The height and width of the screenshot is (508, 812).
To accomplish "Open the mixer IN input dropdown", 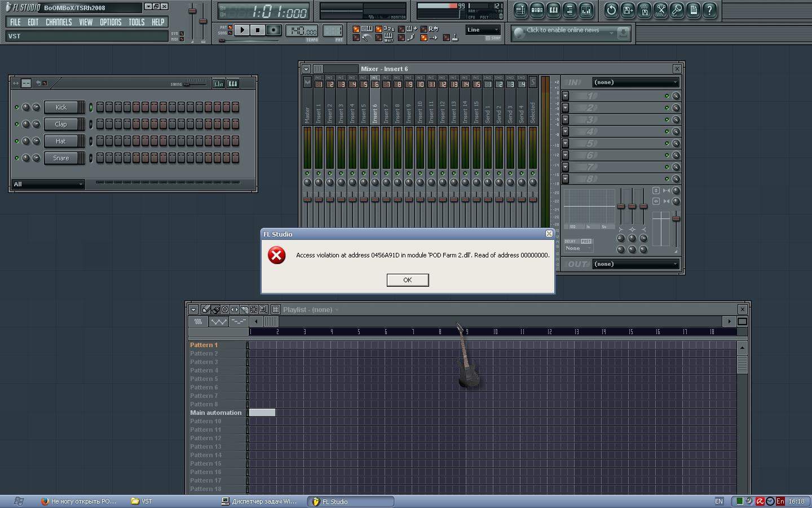I will click(636, 82).
